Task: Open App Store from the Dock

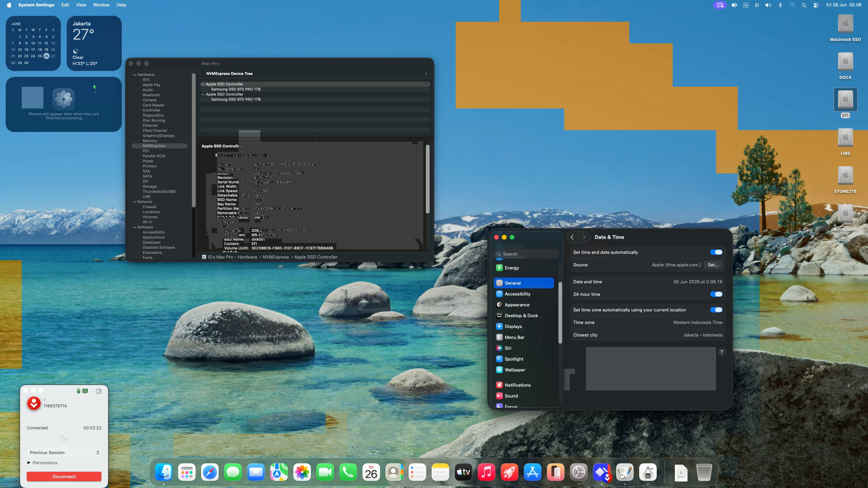Action: (533, 472)
